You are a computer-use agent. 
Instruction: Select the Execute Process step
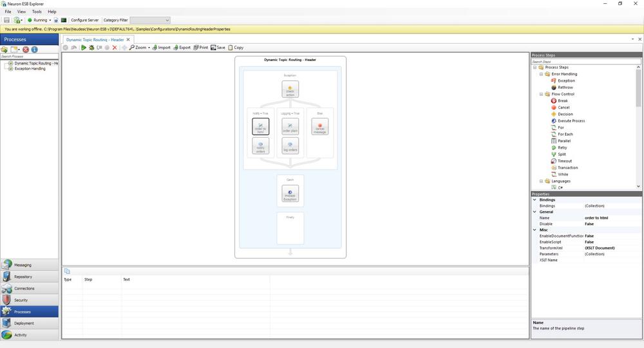[x=571, y=121]
